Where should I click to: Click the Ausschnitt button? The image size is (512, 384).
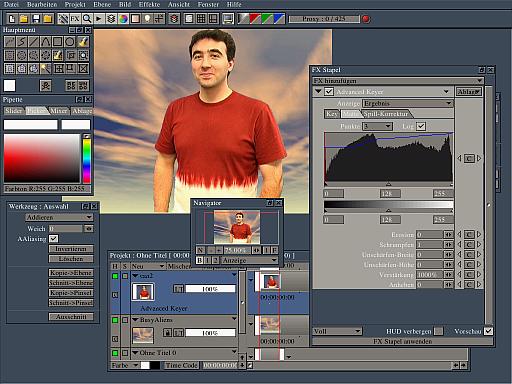click(71, 317)
